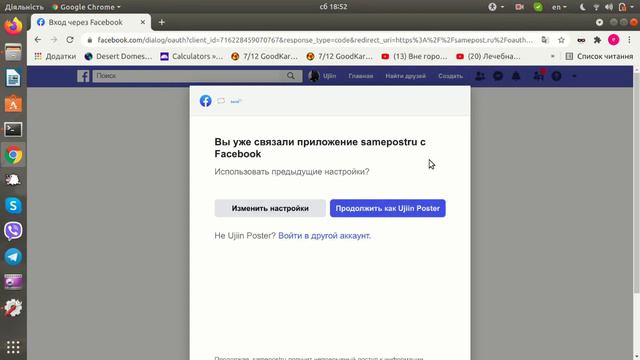Image resolution: width=640 pixels, height=360 pixels.
Task: Expand the Facebook account dropdown arrow
Action: pos(574,76)
